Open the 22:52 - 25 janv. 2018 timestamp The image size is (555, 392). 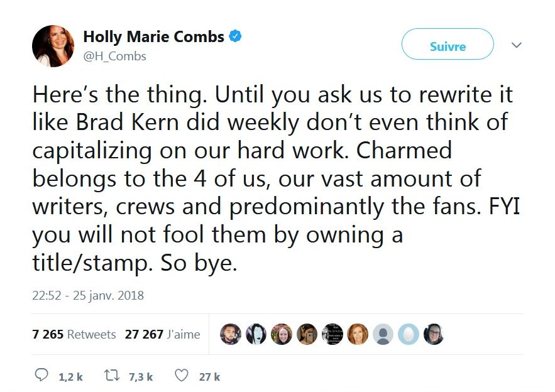[x=88, y=295]
